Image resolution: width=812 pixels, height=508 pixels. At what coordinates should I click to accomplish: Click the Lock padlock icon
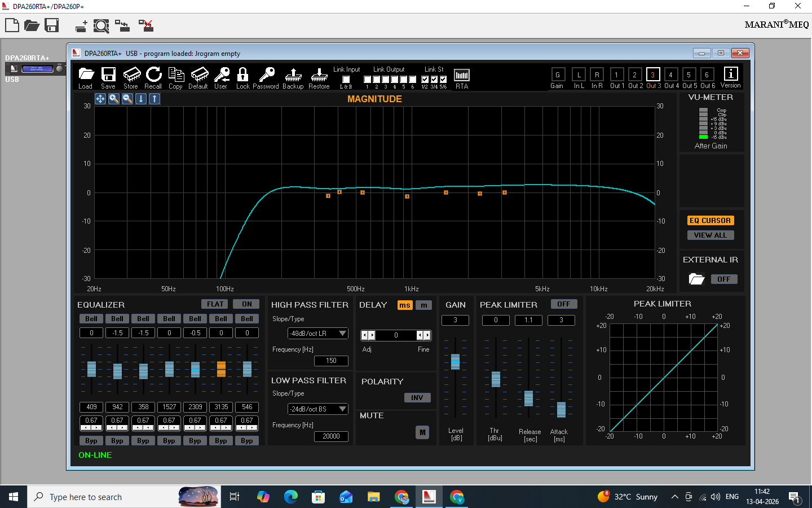tap(243, 75)
